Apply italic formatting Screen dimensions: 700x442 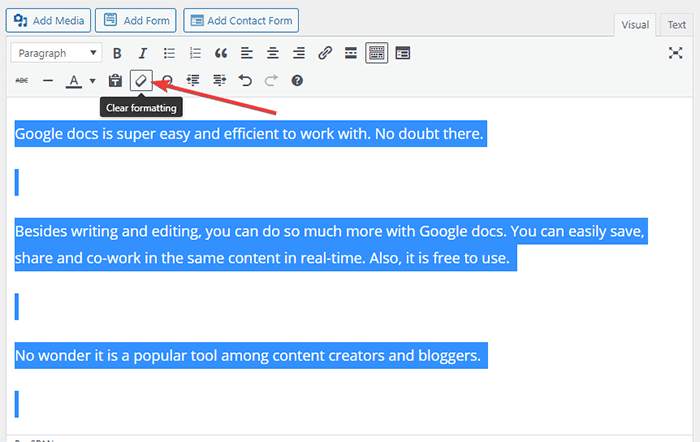[x=143, y=53]
